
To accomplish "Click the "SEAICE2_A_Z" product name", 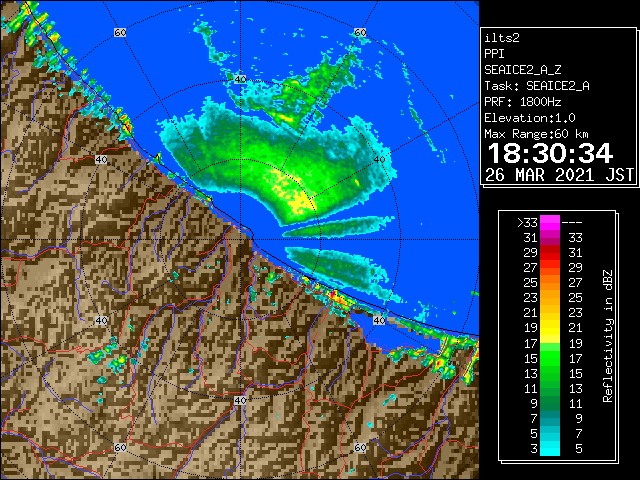I will pos(523,70).
